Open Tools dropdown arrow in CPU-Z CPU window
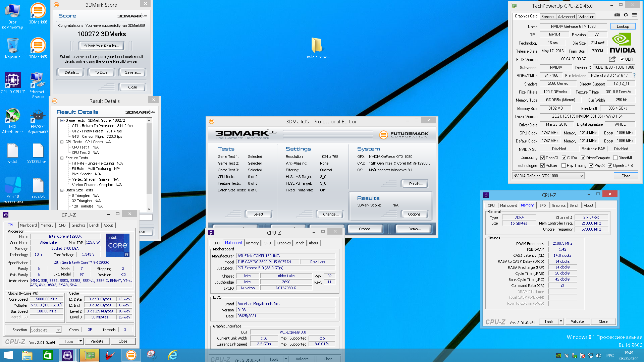 click(x=80, y=341)
